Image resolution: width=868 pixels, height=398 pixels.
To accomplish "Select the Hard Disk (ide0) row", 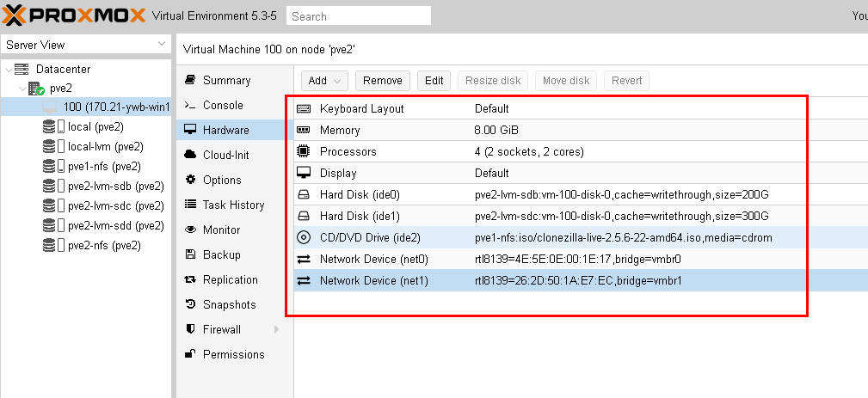I will tap(551, 195).
